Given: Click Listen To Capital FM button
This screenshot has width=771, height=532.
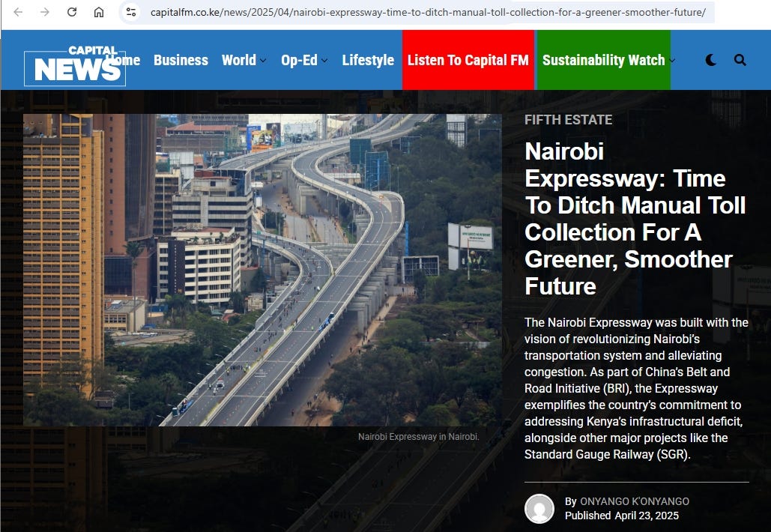Looking at the screenshot, I should (x=468, y=60).
